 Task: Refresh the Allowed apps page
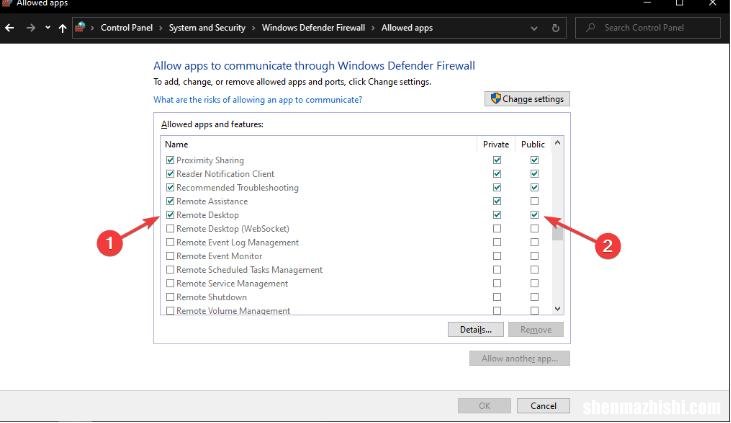(555, 28)
